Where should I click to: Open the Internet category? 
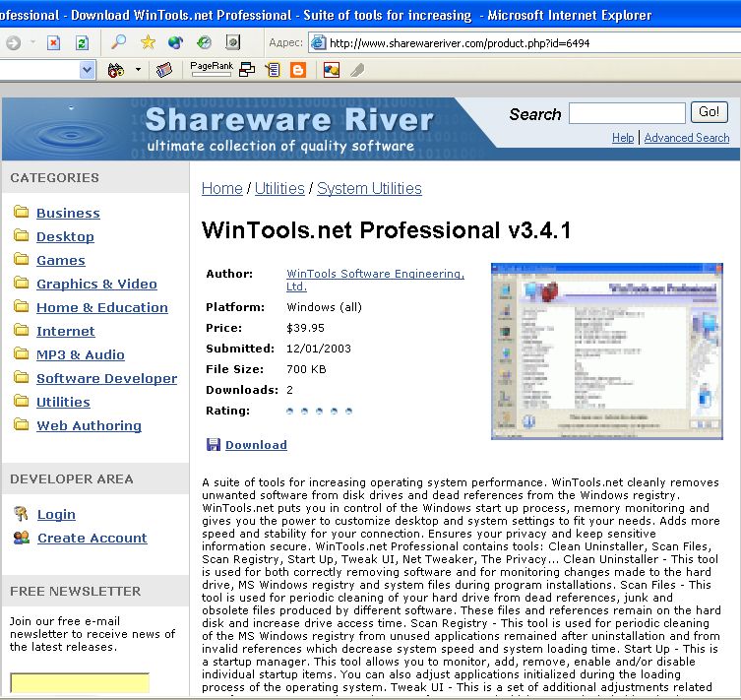point(66,332)
